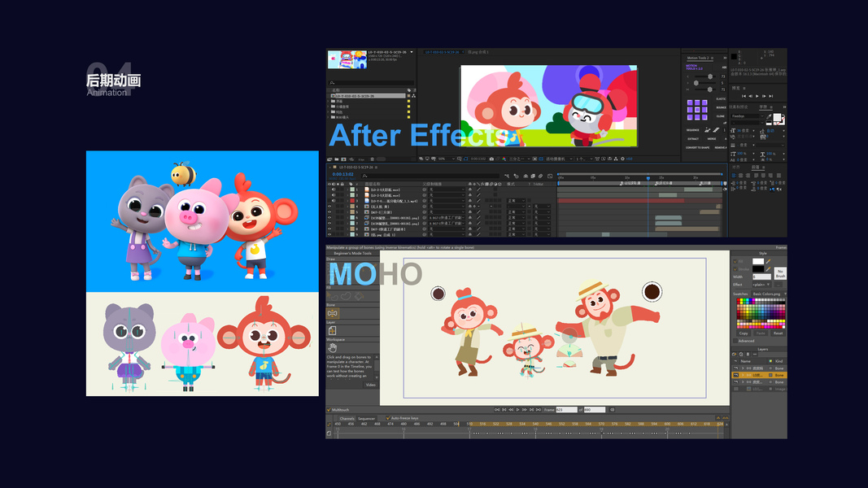868x488 pixels.
Task: Click the white Fill color swatch in Moho
Action: coord(758,261)
